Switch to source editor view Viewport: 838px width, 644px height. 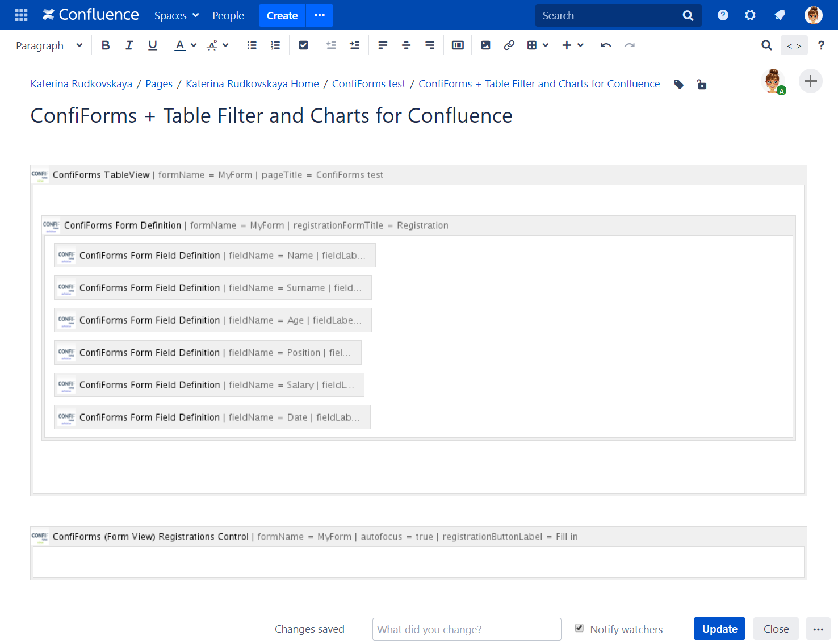coord(794,45)
